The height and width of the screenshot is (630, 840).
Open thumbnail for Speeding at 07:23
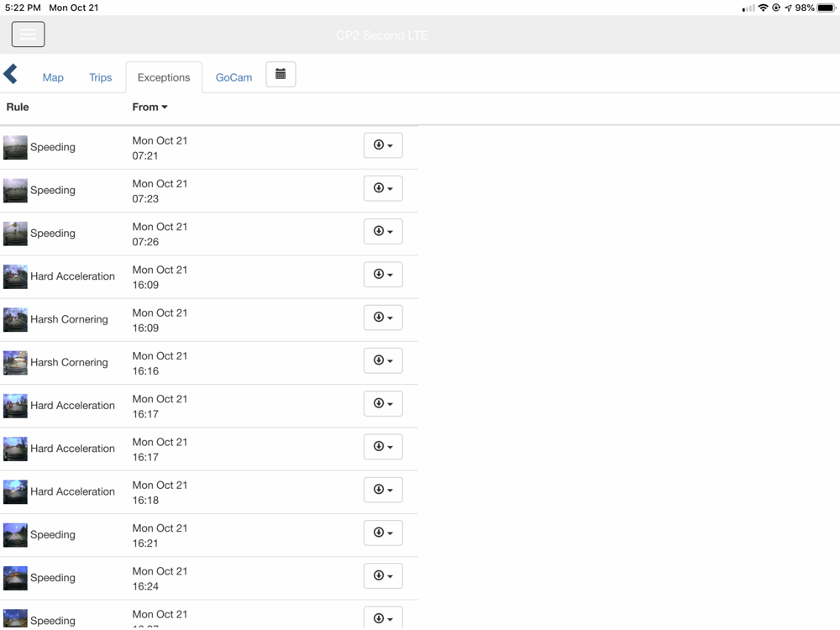[15, 190]
